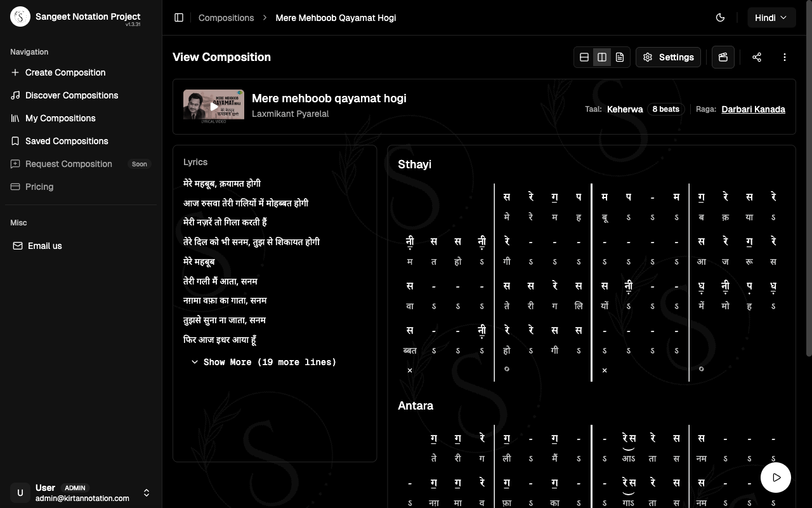The image size is (812, 508).
Task: Open the three-dot overflow menu
Action: click(785, 57)
